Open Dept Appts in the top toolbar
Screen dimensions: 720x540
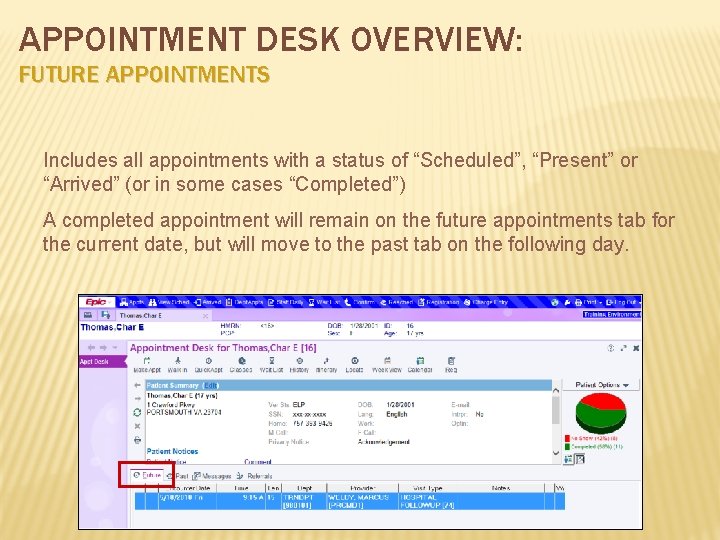pyautogui.click(x=244, y=302)
